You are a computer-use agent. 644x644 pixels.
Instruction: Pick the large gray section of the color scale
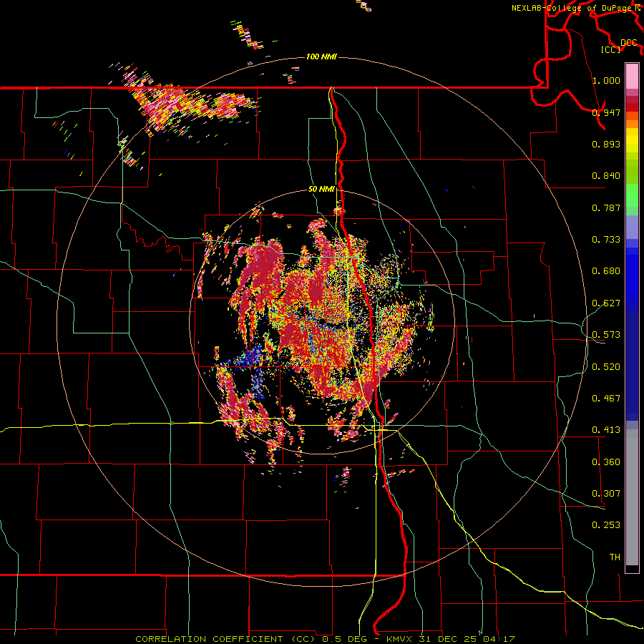tap(632, 497)
